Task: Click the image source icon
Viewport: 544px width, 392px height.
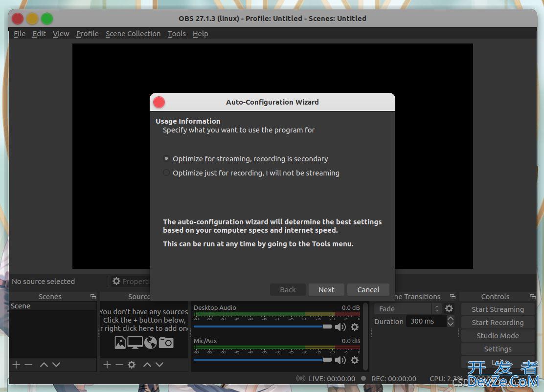Action: click(120, 343)
